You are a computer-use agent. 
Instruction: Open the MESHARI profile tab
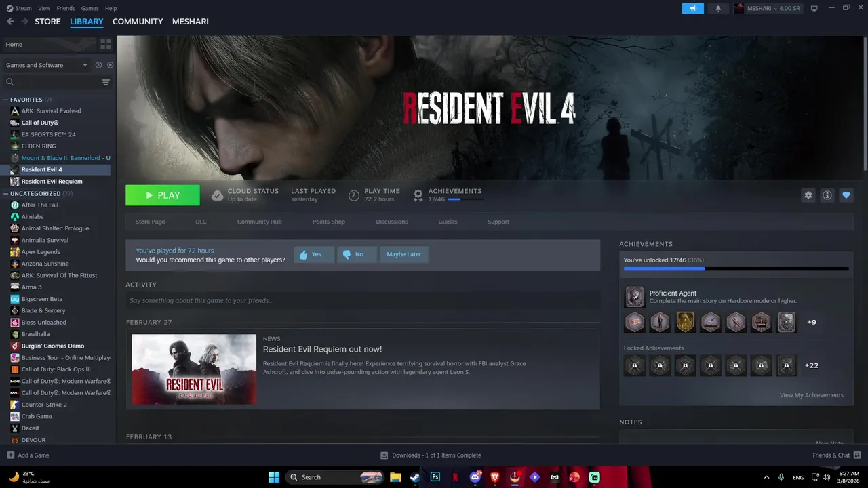point(191,22)
